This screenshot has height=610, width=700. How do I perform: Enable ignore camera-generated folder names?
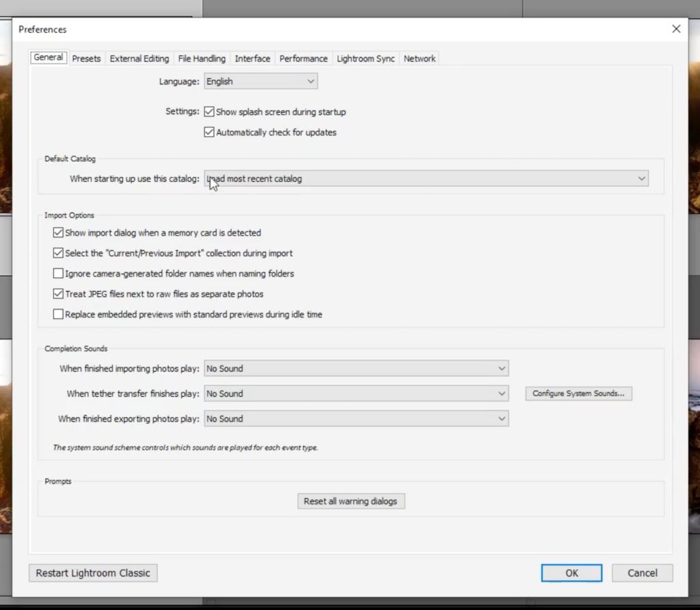[x=58, y=273]
